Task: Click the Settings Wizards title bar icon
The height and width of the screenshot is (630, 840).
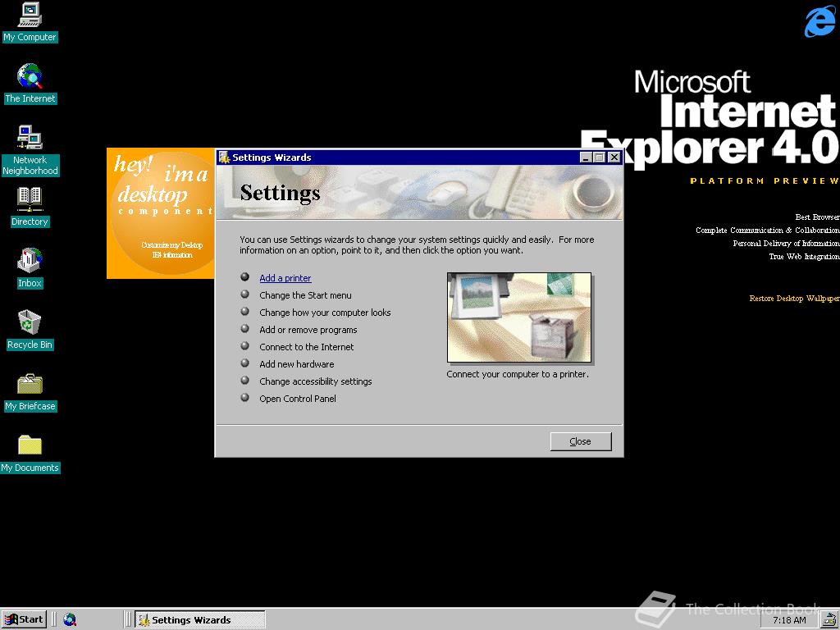Action: pos(225,157)
